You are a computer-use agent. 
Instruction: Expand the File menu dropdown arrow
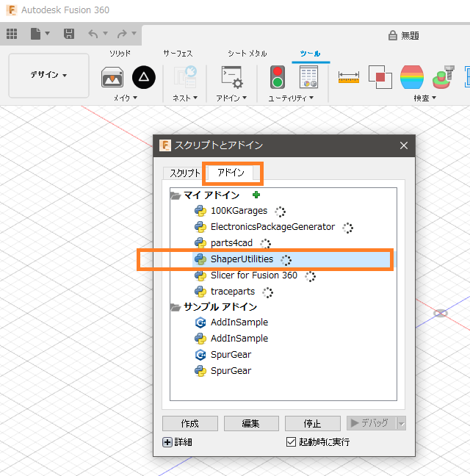point(47,33)
